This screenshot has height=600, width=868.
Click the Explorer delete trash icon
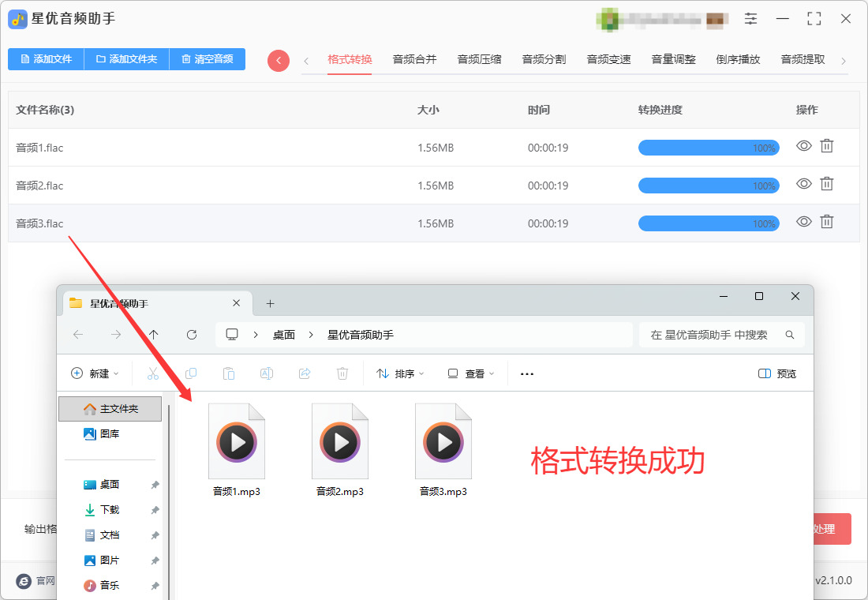tap(342, 374)
